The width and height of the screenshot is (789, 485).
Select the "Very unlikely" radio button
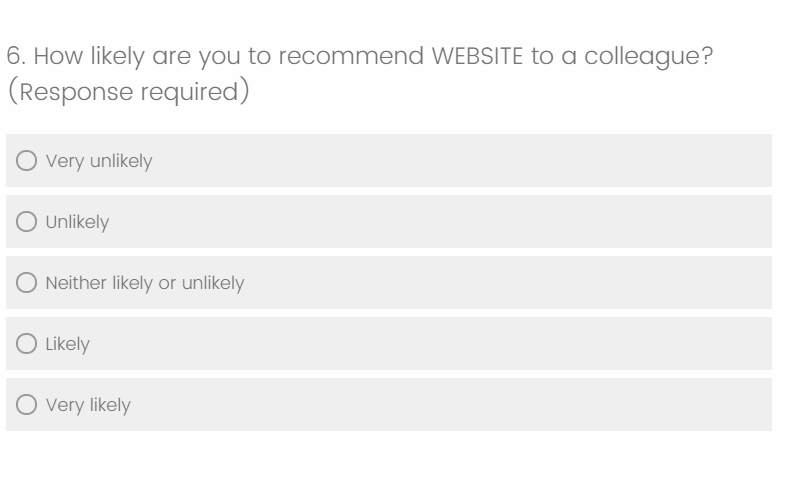coord(27,161)
